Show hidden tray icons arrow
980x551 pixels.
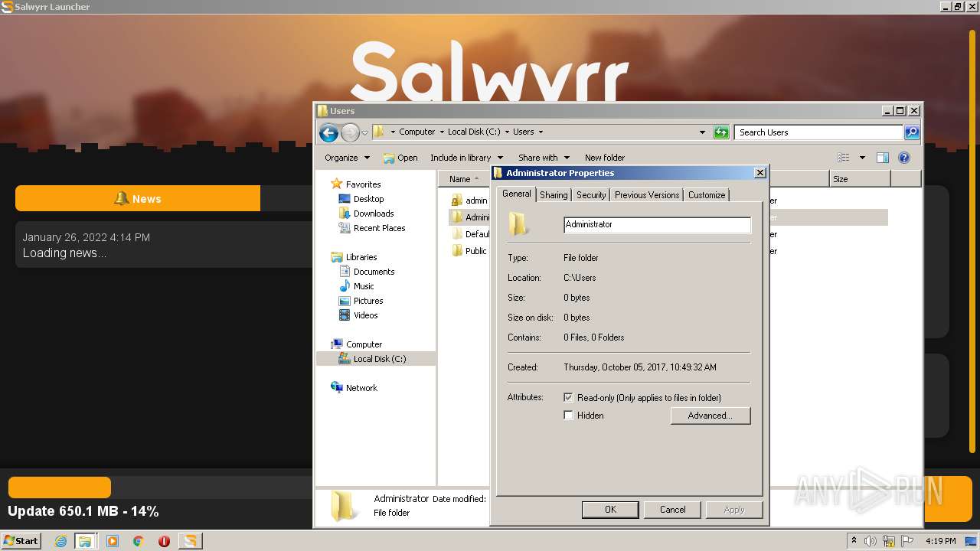pos(854,540)
